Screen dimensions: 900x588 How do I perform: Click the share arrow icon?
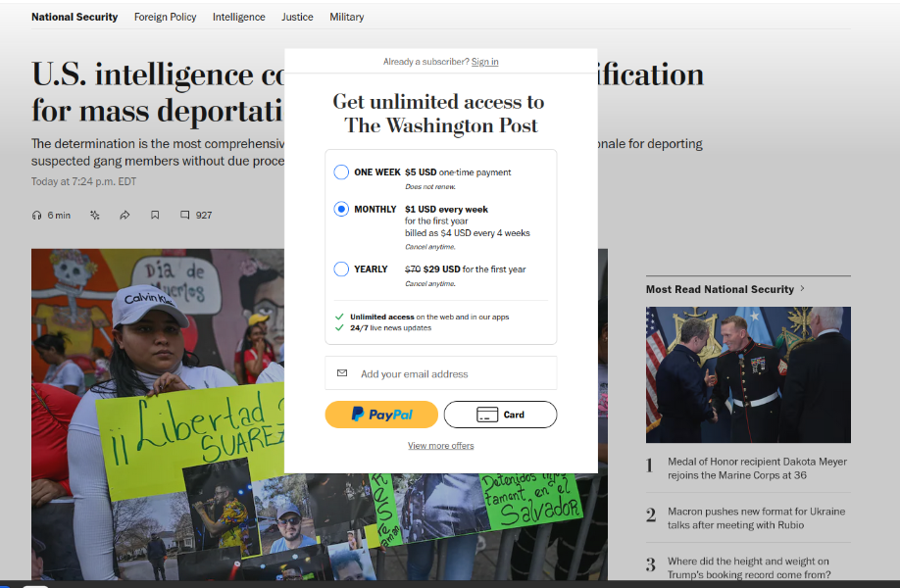tap(125, 216)
